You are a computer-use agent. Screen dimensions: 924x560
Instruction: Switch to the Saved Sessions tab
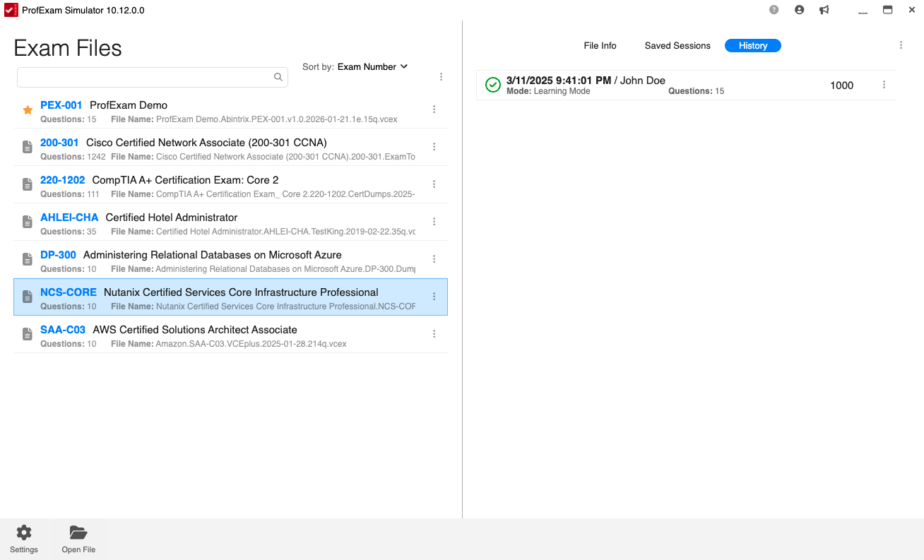(x=677, y=46)
